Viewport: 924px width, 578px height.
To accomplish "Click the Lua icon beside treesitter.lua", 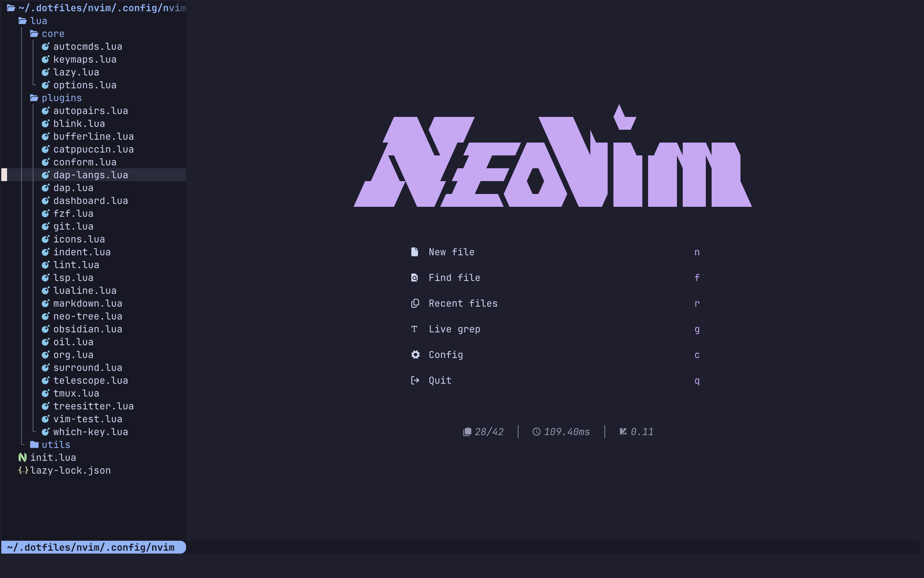I will (46, 406).
